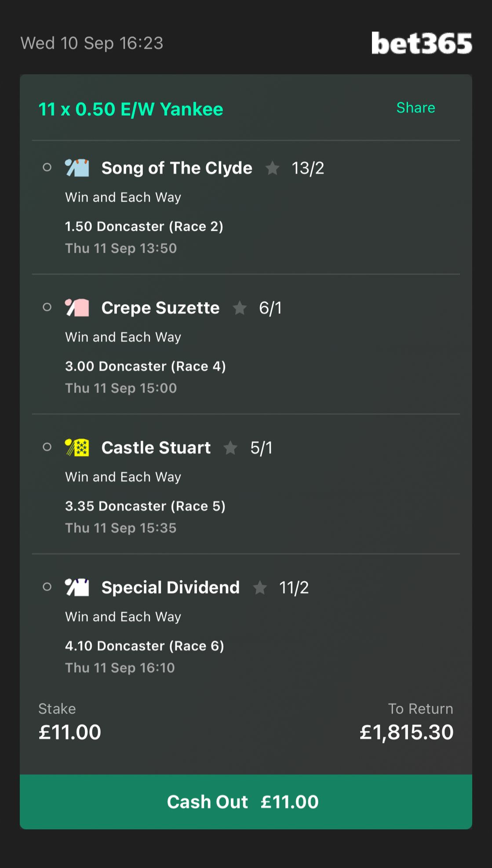Click the status circle for Song of The Clyde
Image resolution: width=492 pixels, height=868 pixels.
[x=47, y=167]
